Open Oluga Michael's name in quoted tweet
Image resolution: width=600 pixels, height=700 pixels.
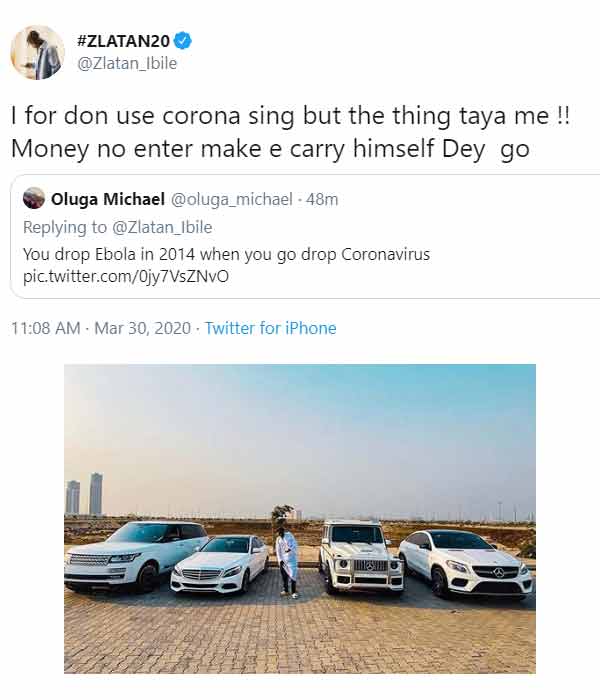[x=108, y=199]
